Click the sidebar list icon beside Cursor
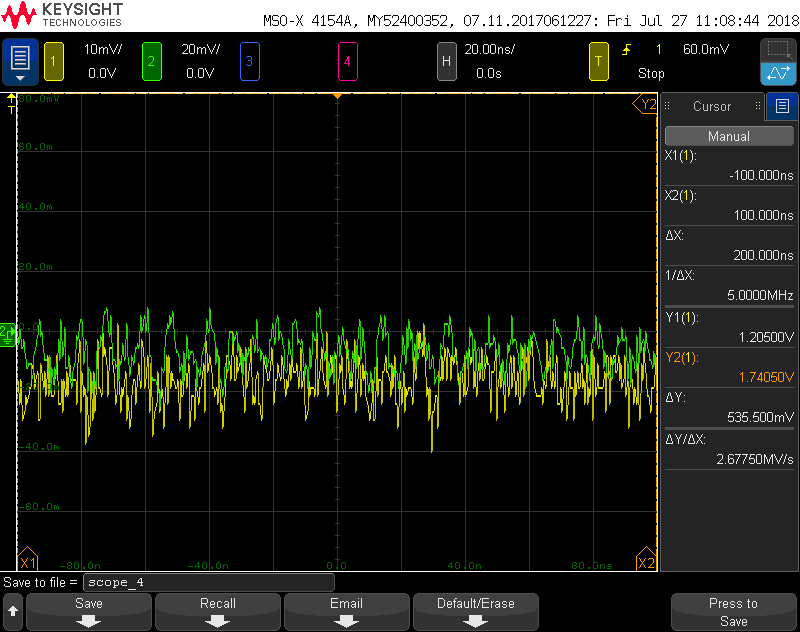The image size is (800, 632). pyautogui.click(x=781, y=106)
